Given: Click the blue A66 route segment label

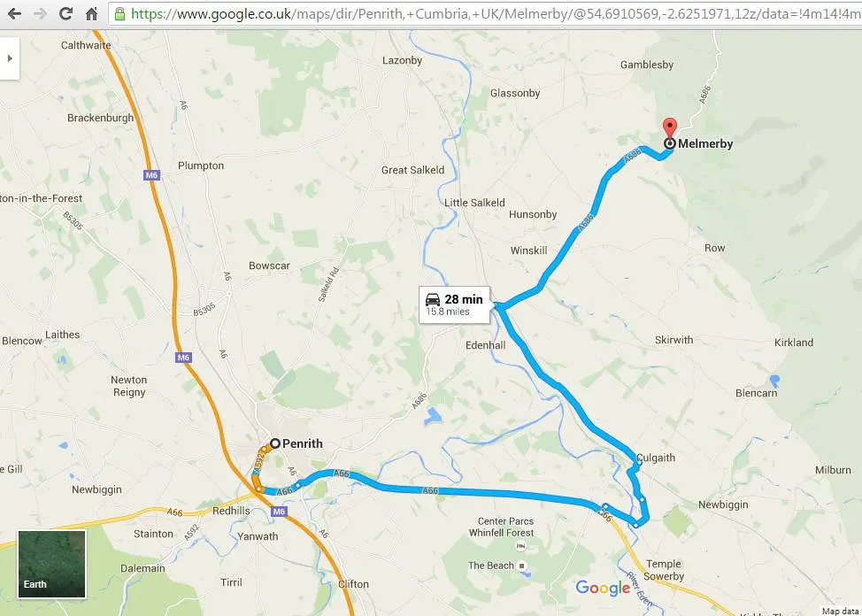Looking at the screenshot, I should pyautogui.click(x=430, y=490).
